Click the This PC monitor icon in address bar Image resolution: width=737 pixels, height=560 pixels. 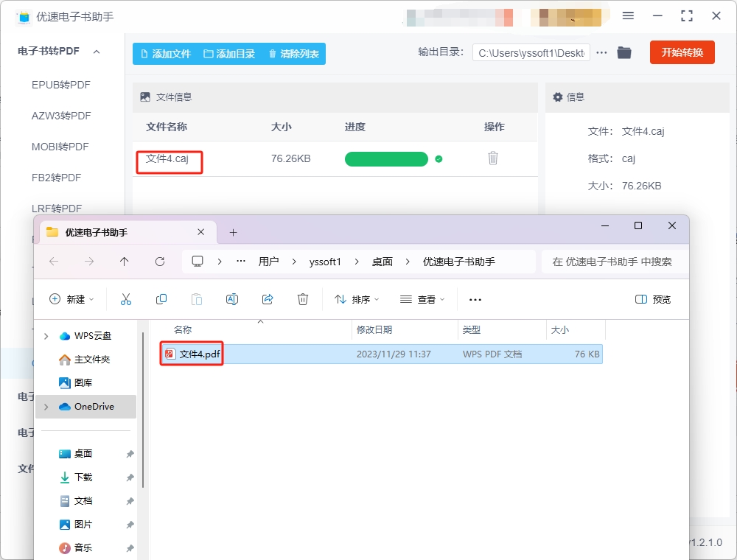pos(198,261)
